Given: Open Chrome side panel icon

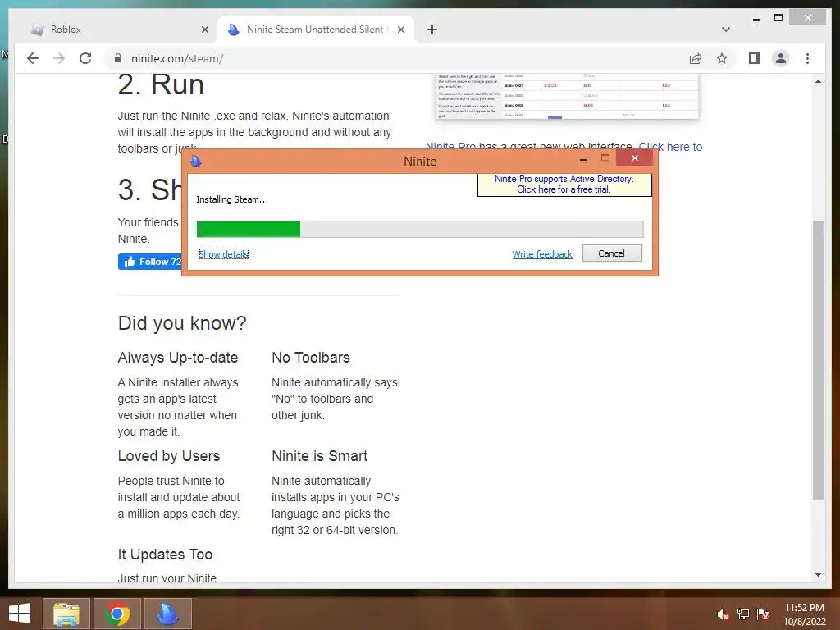Looking at the screenshot, I should tap(755, 58).
